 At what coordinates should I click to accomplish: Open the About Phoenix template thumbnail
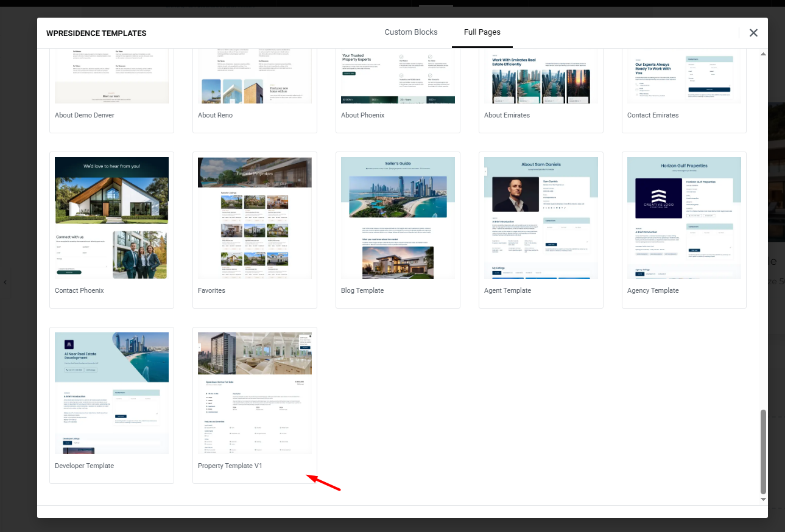[398, 76]
